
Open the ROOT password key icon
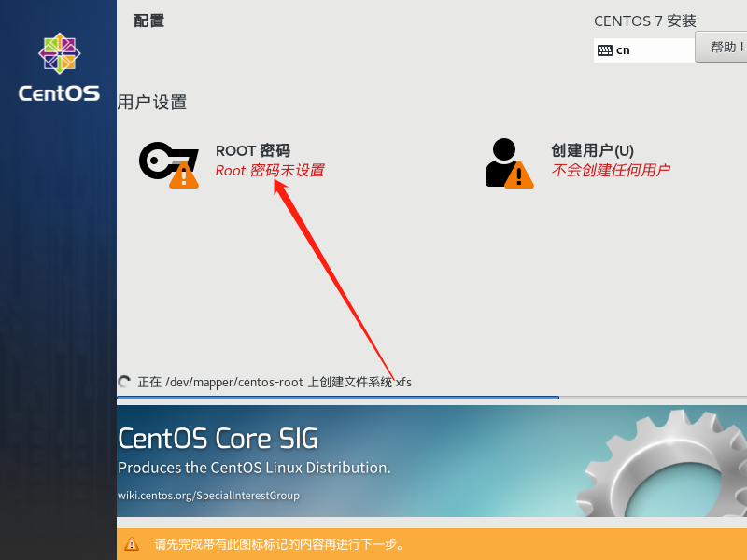[x=169, y=165]
